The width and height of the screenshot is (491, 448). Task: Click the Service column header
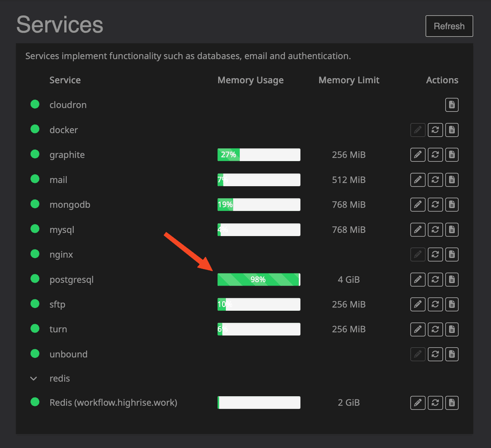(65, 80)
